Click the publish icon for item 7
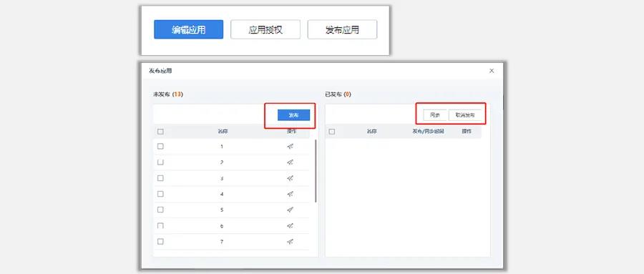The image size is (644, 274). pos(291,242)
